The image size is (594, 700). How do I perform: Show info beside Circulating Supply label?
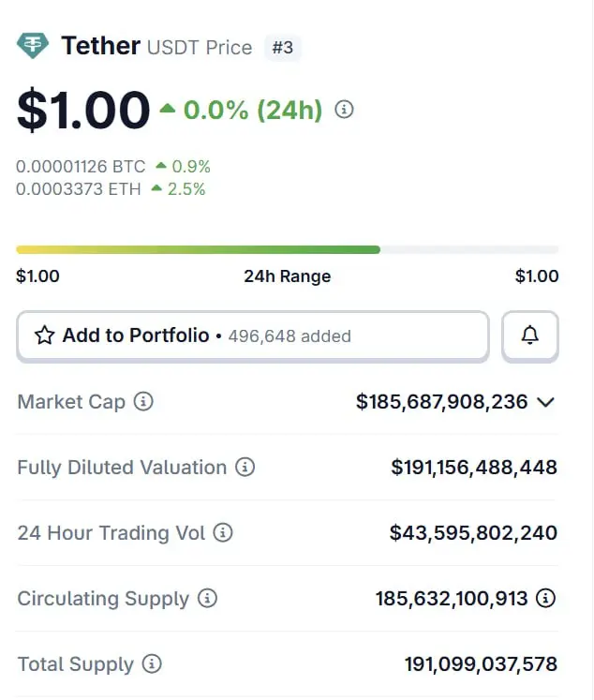[x=207, y=598]
